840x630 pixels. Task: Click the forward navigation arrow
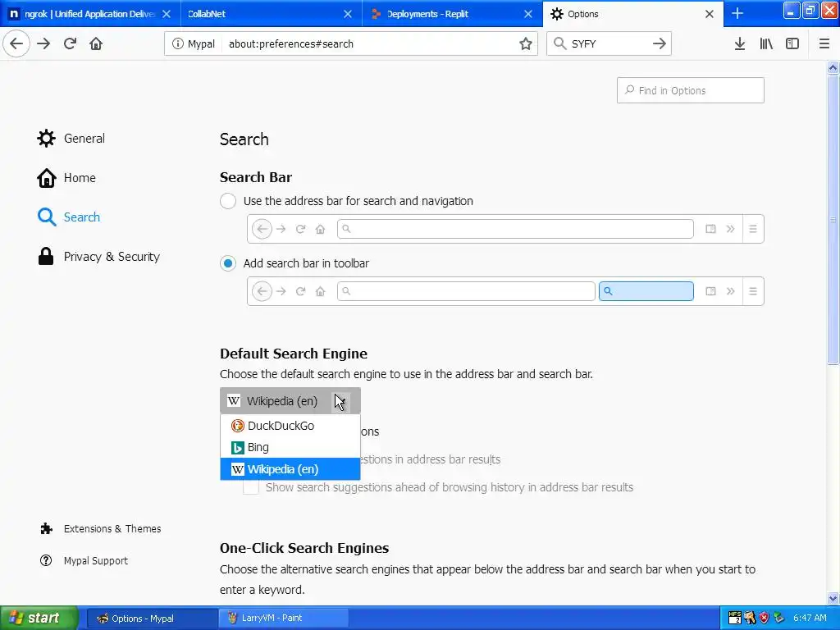[43, 43]
